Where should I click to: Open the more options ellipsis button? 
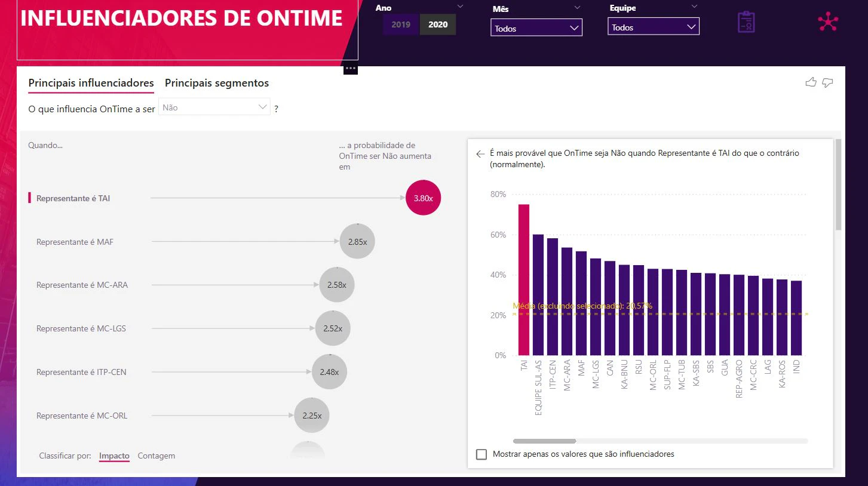coord(351,69)
